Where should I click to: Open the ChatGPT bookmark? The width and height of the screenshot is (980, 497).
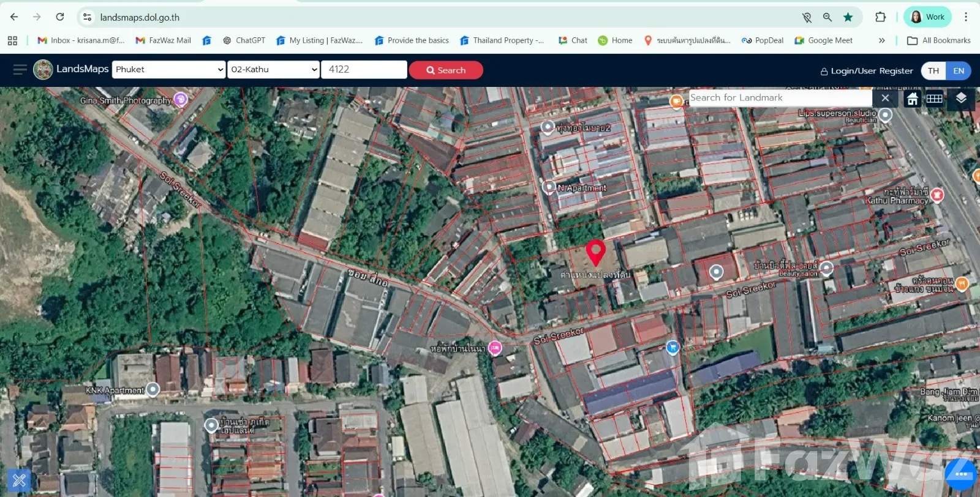click(x=244, y=40)
